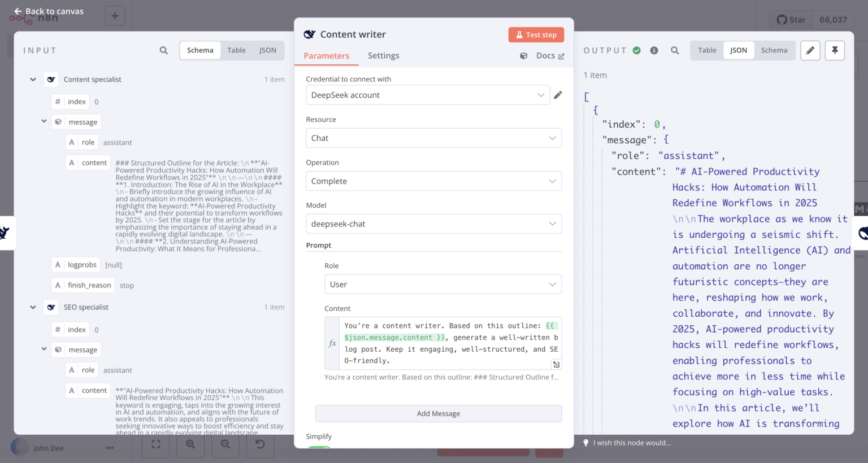868x463 pixels.
Task: Collapse the SEO specialist tree item
Action: pos(32,307)
